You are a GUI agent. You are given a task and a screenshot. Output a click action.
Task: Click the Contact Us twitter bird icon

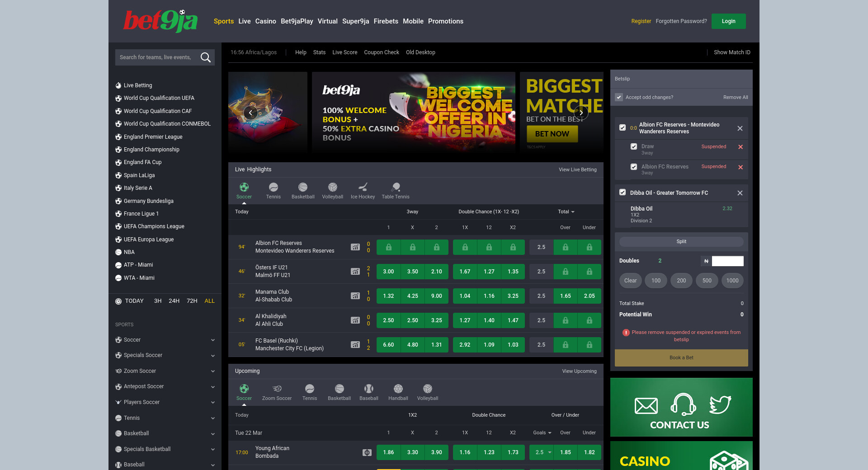pos(720,404)
